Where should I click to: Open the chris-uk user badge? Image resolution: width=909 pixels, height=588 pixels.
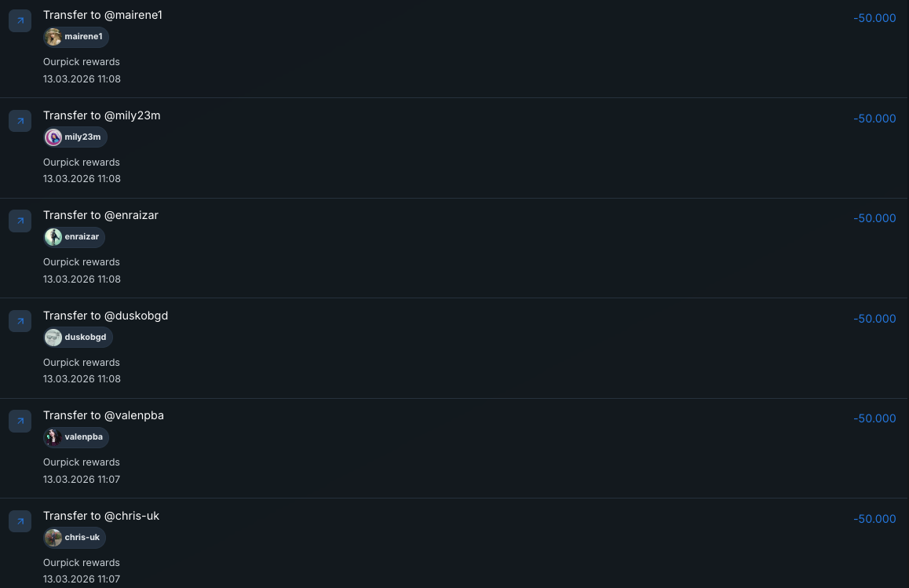point(75,538)
